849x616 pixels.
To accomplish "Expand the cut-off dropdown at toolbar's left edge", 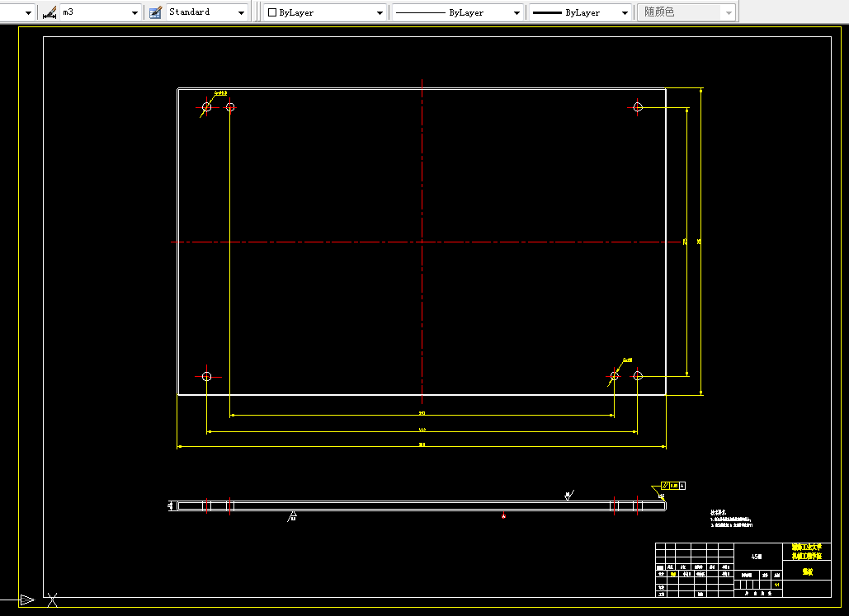I will (28, 12).
